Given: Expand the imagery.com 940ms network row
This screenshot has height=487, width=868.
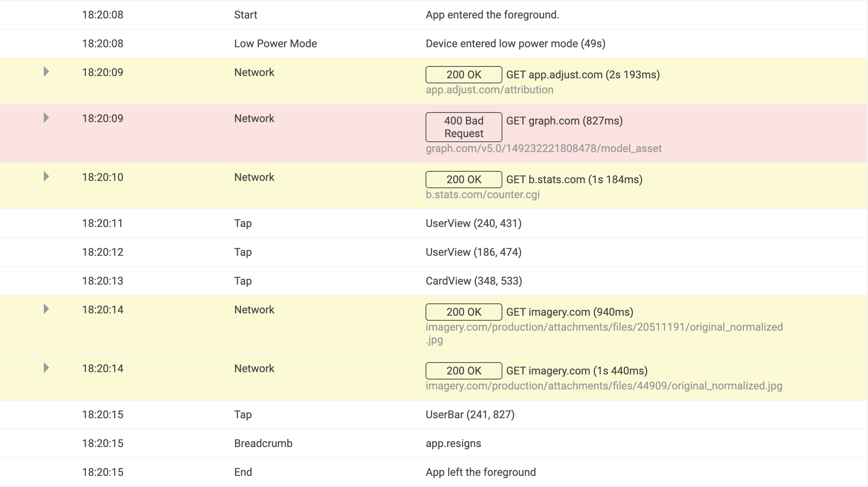Looking at the screenshot, I should pyautogui.click(x=46, y=309).
